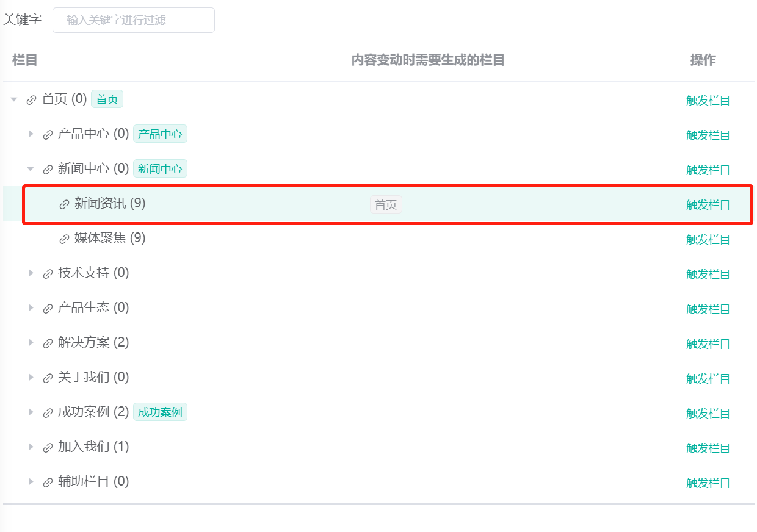757x532 pixels.
Task: Click the gray 首页 tag in 新闻资讯 row
Action: 386,205
